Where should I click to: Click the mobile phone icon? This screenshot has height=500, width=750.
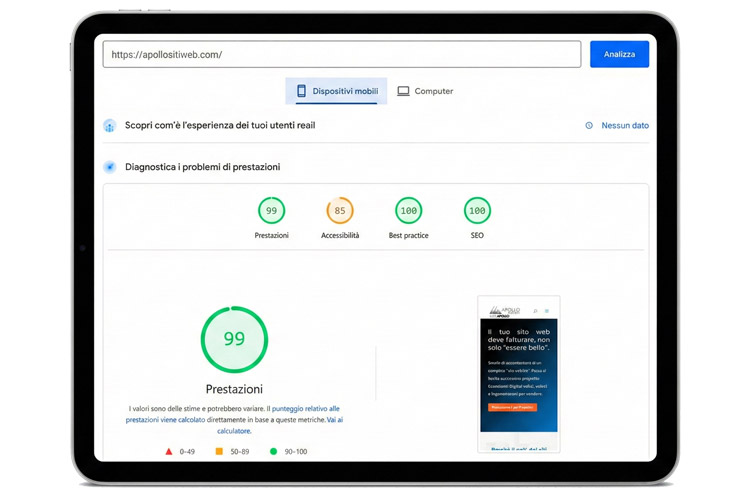click(x=301, y=91)
